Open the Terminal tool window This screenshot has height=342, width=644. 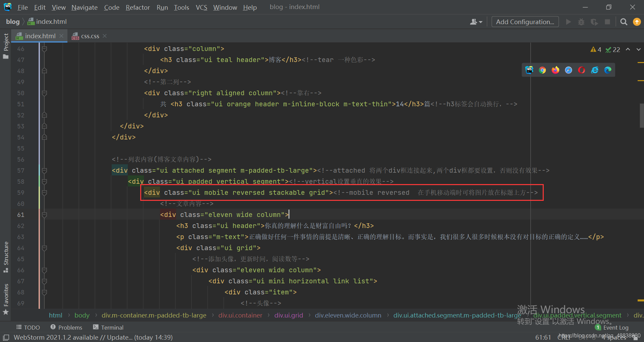108,327
